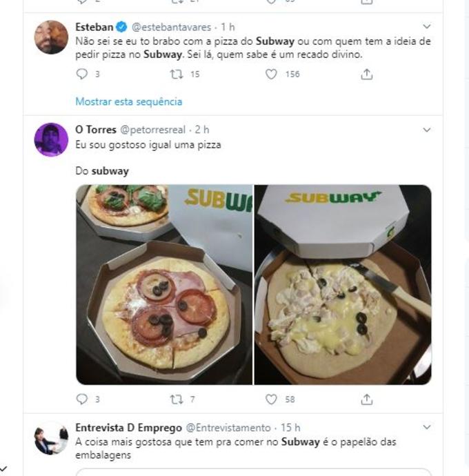
Task: Share O Torres's pizza tweet
Action: click(367, 399)
